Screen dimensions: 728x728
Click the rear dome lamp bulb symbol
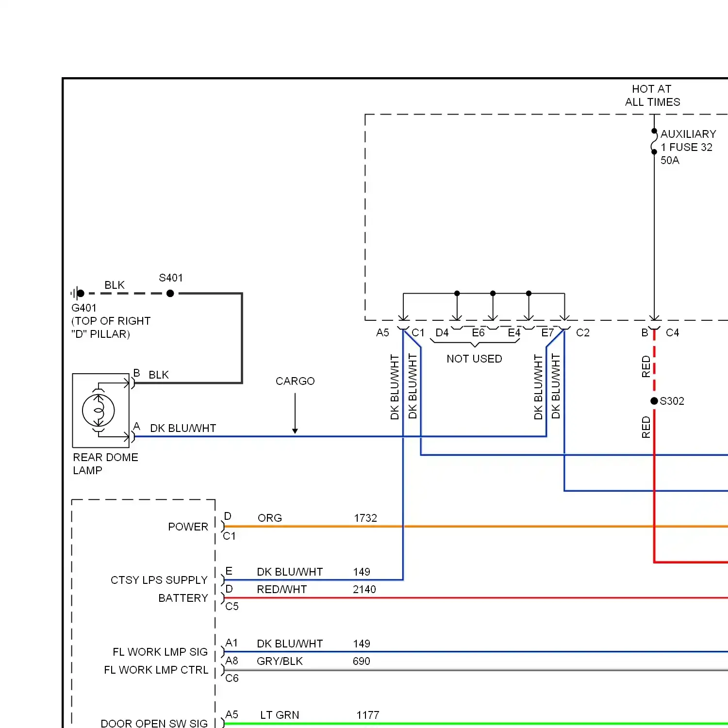tap(99, 411)
